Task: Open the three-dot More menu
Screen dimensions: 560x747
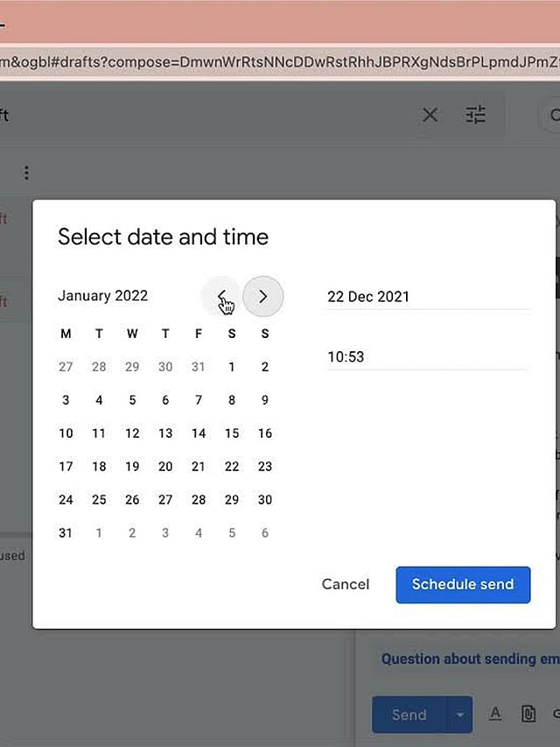Action: pyautogui.click(x=26, y=173)
